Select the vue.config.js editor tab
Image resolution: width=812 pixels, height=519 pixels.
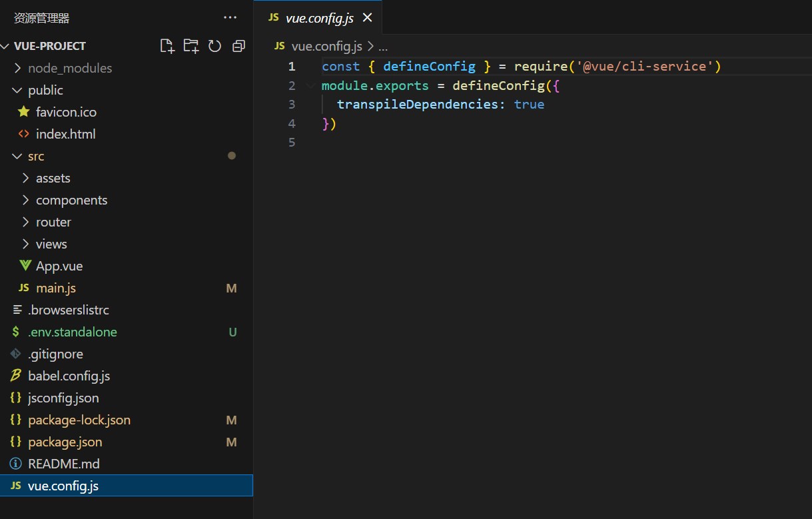click(x=318, y=17)
